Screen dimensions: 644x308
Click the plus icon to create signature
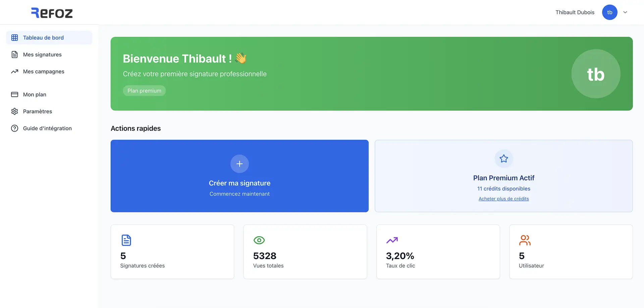point(239,164)
